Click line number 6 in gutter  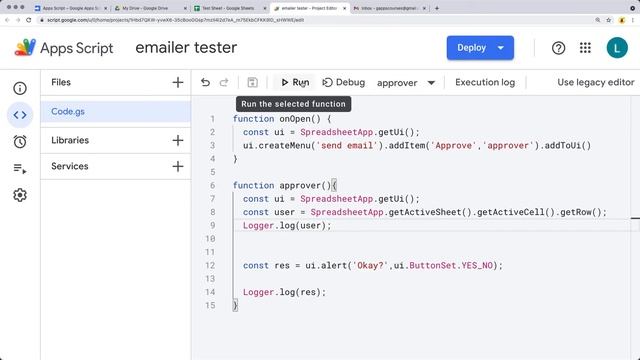[212, 185]
